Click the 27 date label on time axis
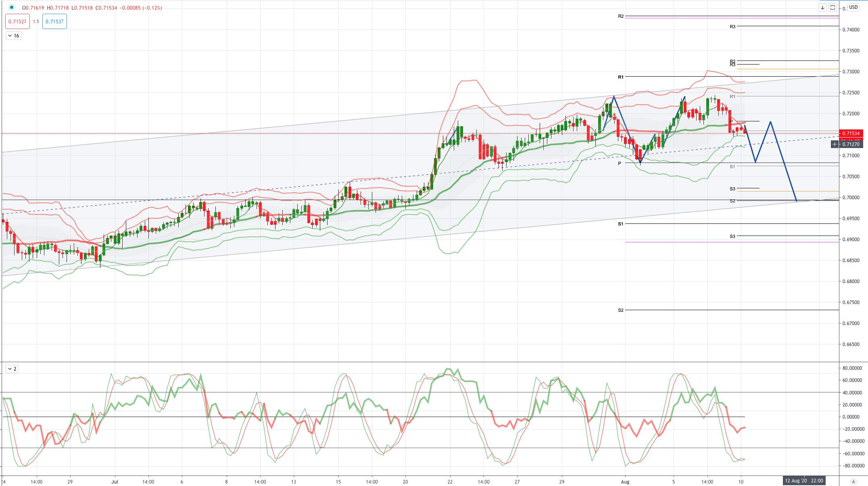This screenshot has height=486, width=868. [517, 482]
